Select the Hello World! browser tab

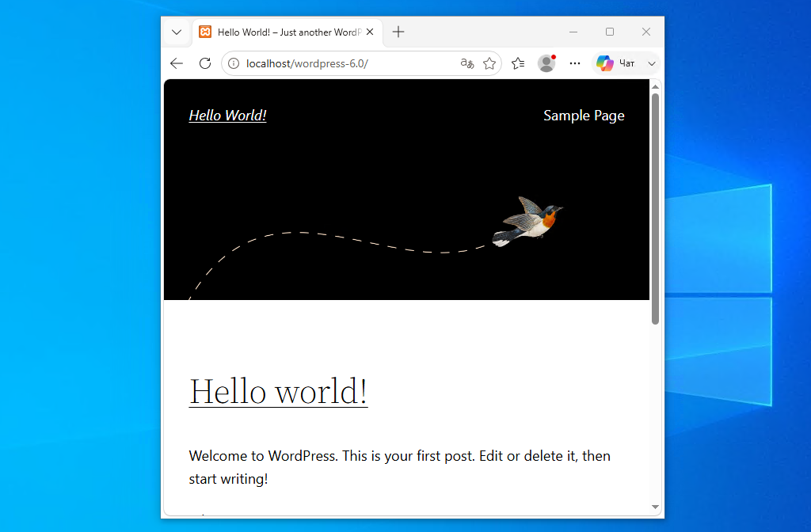287,32
